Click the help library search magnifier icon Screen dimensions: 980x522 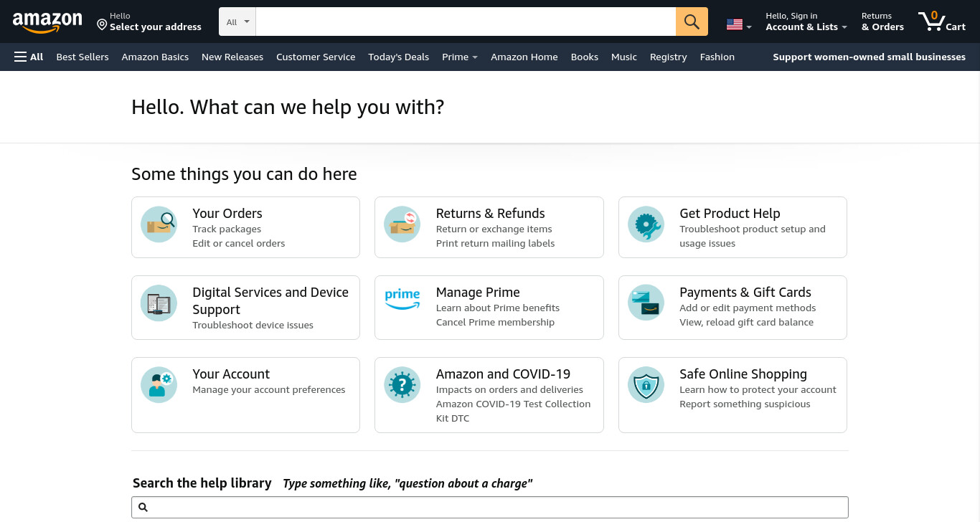(x=143, y=508)
